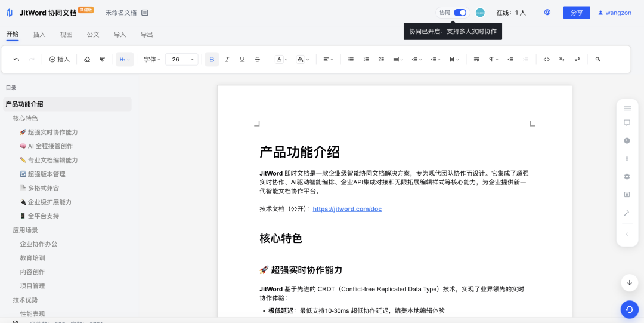Select the format painter tool

coord(102,59)
